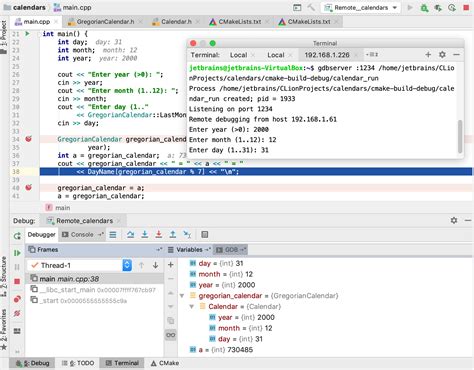Image resolution: width=474 pixels, height=370 pixels.
Task: Click the red Stop icon in top toolbar
Action: pyautogui.click(x=466, y=8)
